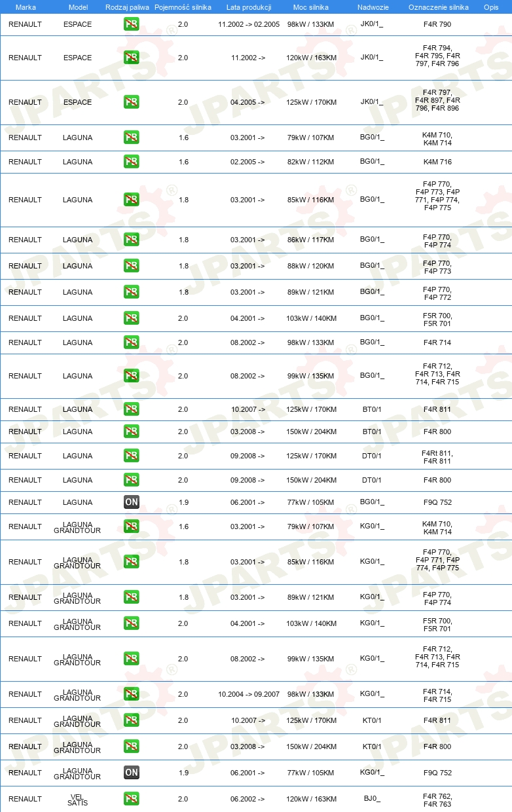Select PB fuel icon in Laguna 86kW/117KM row
This screenshot has width=512, height=812.
click(x=132, y=240)
